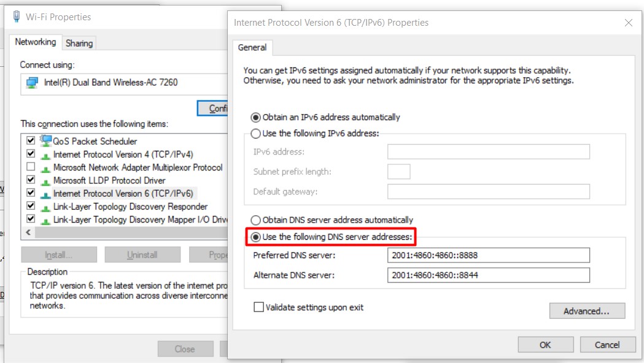Click the items list horizontal scrollbar

pos(131,232)
